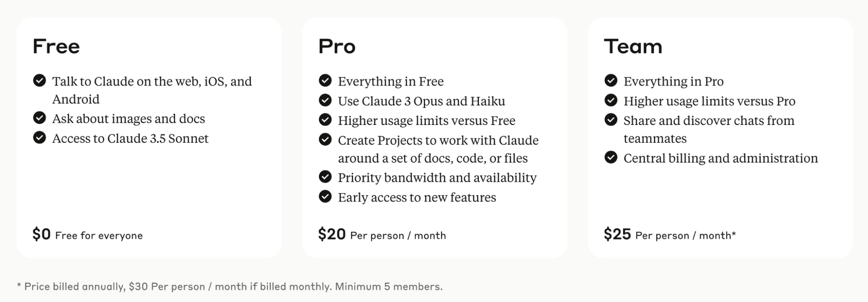
Task: Click checkmark beside Talk to Claude on web
Action: 40,81
